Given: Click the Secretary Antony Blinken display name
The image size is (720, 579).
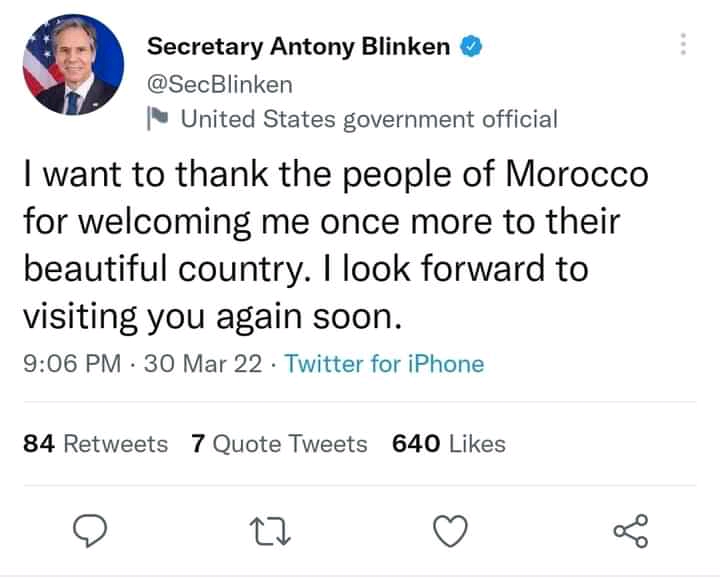Looking at the screenshot, I should (x=298, y=47).
